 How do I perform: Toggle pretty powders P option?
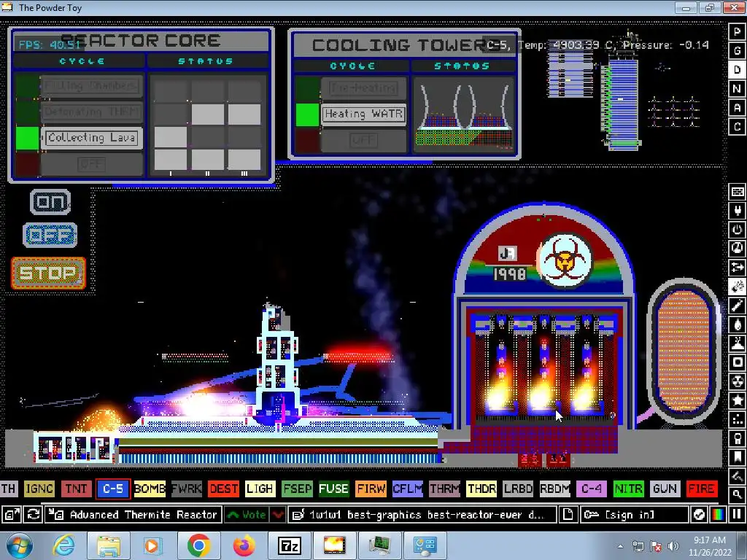coord(737,31)
